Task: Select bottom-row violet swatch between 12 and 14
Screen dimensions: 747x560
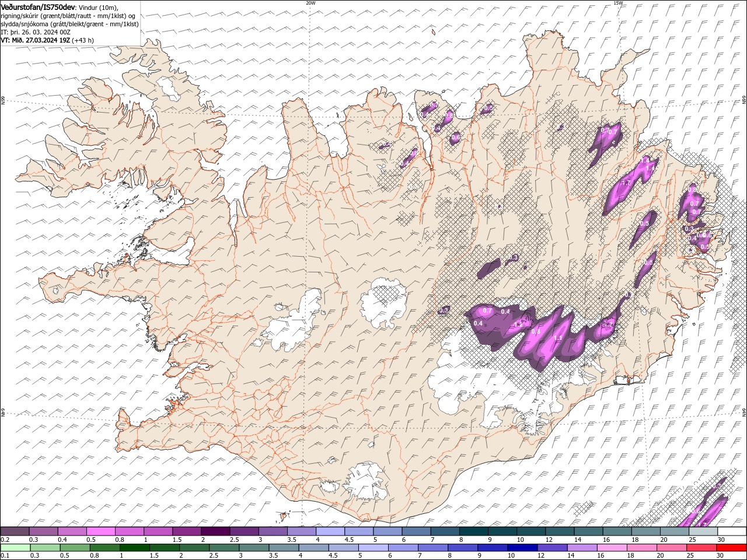Action: pyautogui.click(x=551, y=547)
